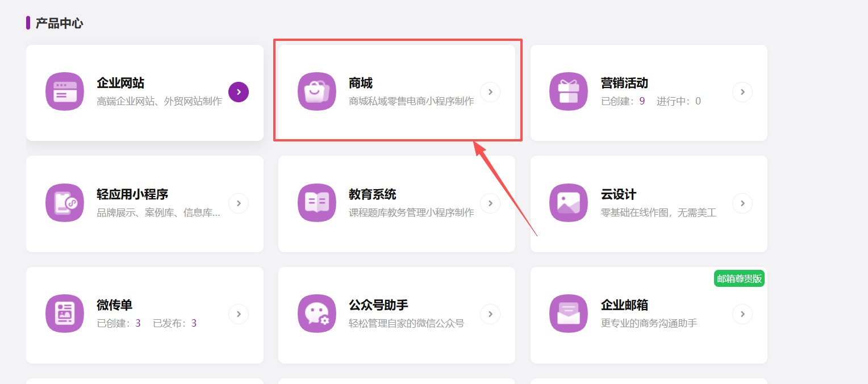Click 品牌展示、案例库 description text
Image resolution: width=868 pixels, height=384 pixels.
pyautogui.click(x=158, y=213)
